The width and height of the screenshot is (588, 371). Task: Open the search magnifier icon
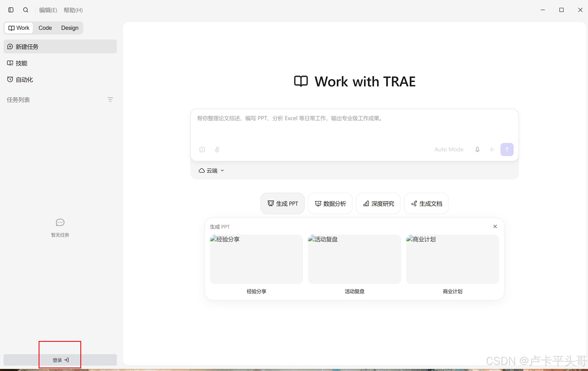pos(26,10)
